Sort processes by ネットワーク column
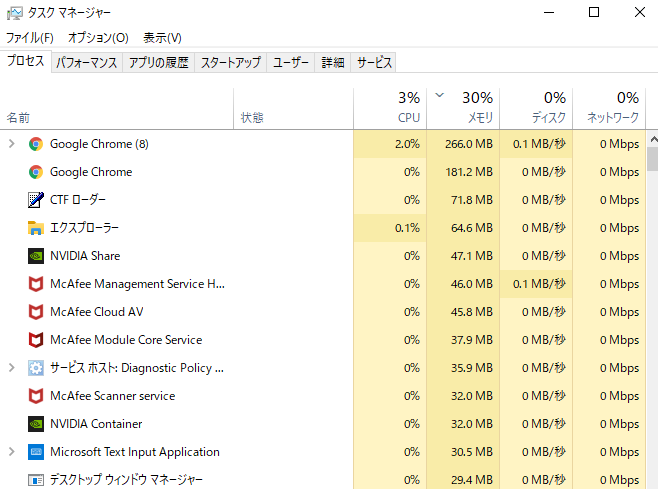 pos(609,109)
